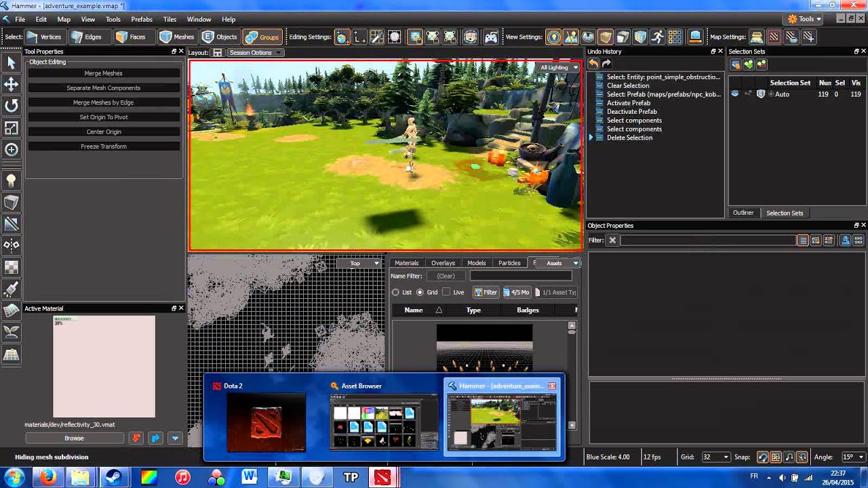
Task: Select Vertices selection mode
Action: point(45,37)
